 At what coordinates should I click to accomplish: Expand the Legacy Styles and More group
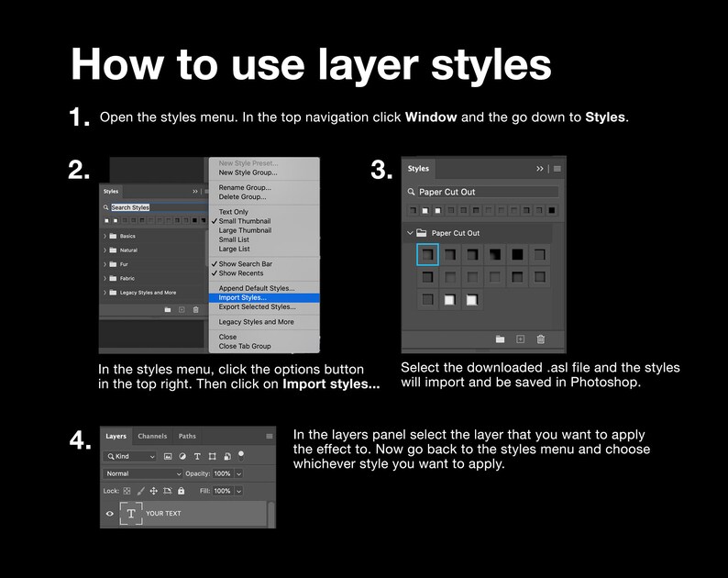tap(105, 293)
